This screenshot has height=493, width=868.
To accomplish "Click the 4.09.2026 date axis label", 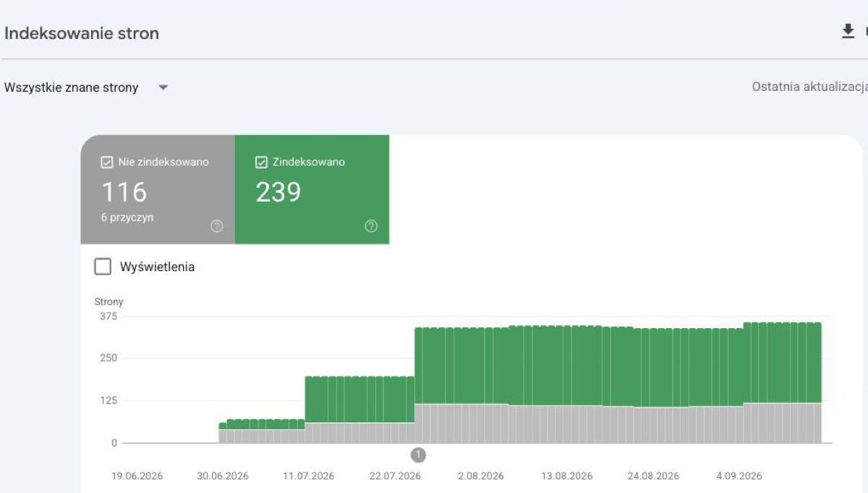I will point(739,476).
